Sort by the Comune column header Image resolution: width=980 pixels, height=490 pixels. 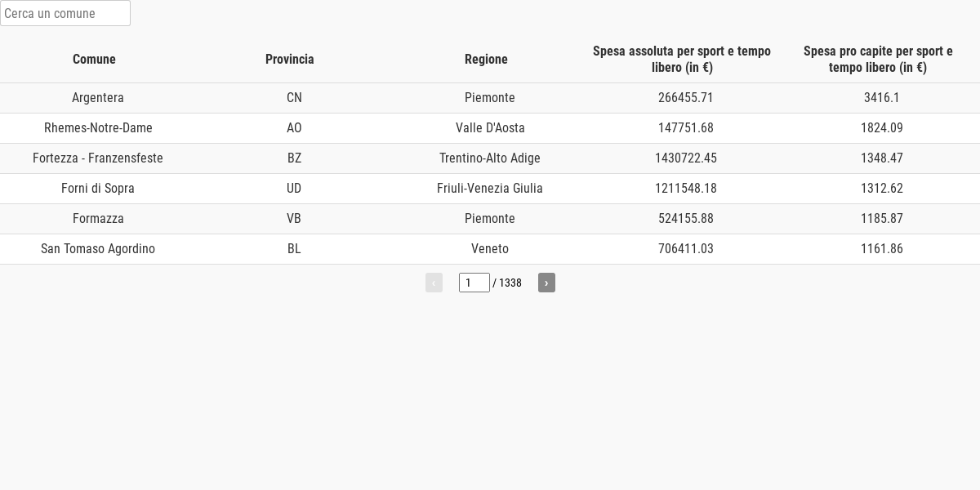click(94, 59)
